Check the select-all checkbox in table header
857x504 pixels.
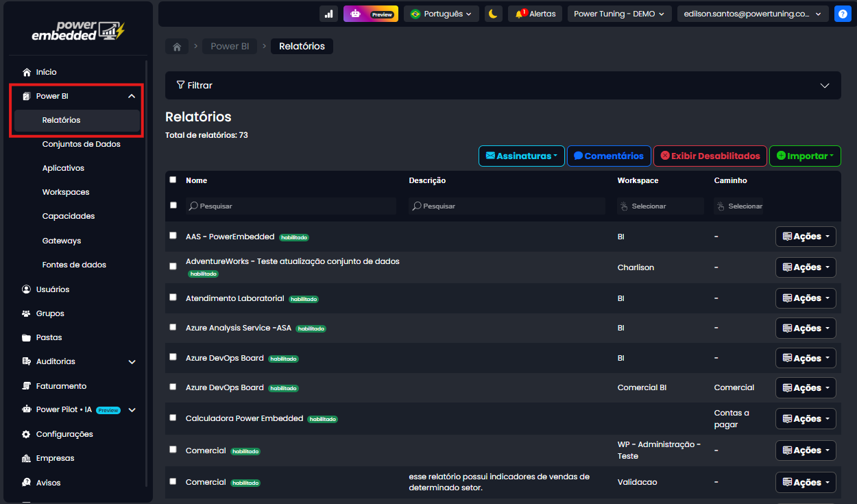pyautogui.click(x=173, y=180)
